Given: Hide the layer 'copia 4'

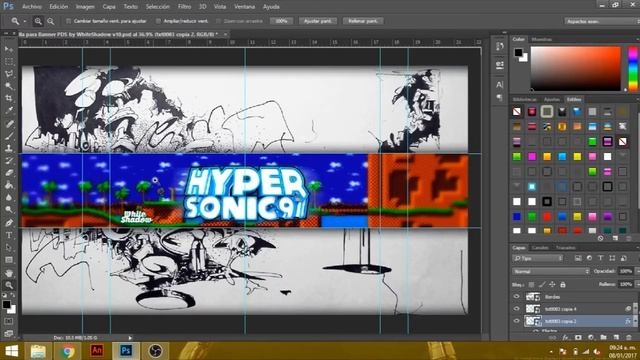Looking at the screenshot, I should coord(516,309).
